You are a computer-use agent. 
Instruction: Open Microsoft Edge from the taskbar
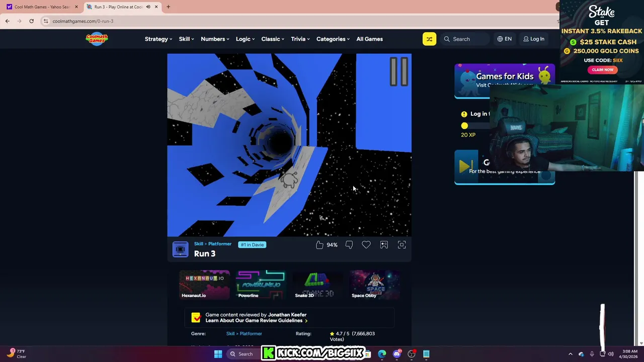pos(382,354)
